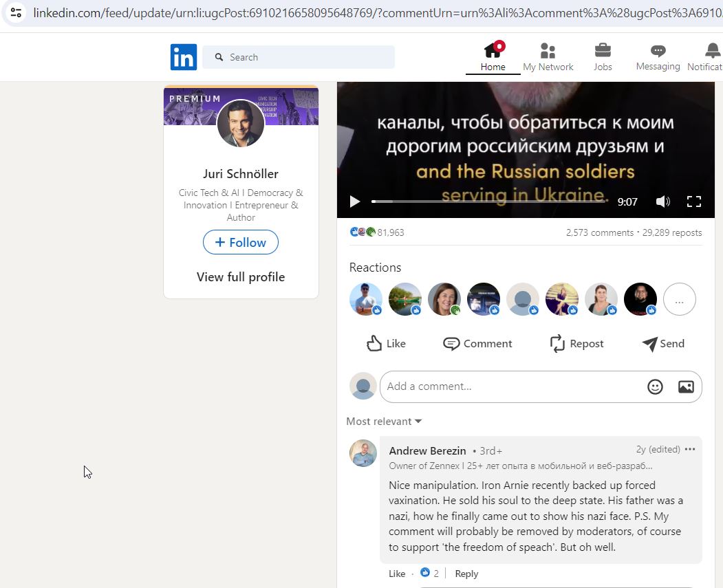
Task: Like Andrew Berezin's comment
Action: point(396,574)
